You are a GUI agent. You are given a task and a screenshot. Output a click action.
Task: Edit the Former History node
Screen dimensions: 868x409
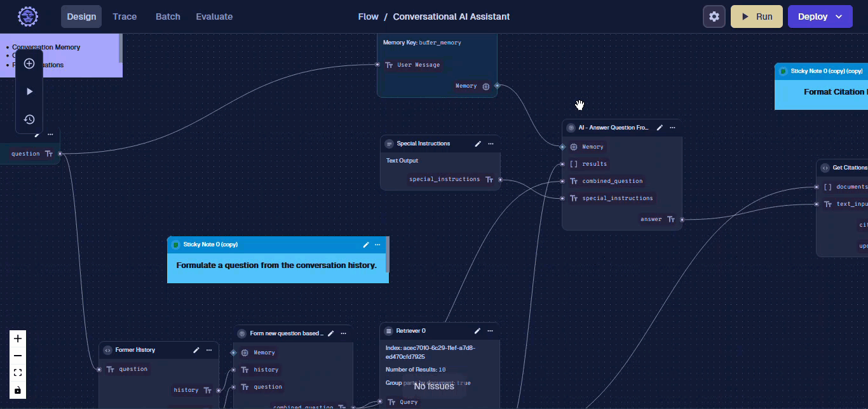click(x=196, y=350)
